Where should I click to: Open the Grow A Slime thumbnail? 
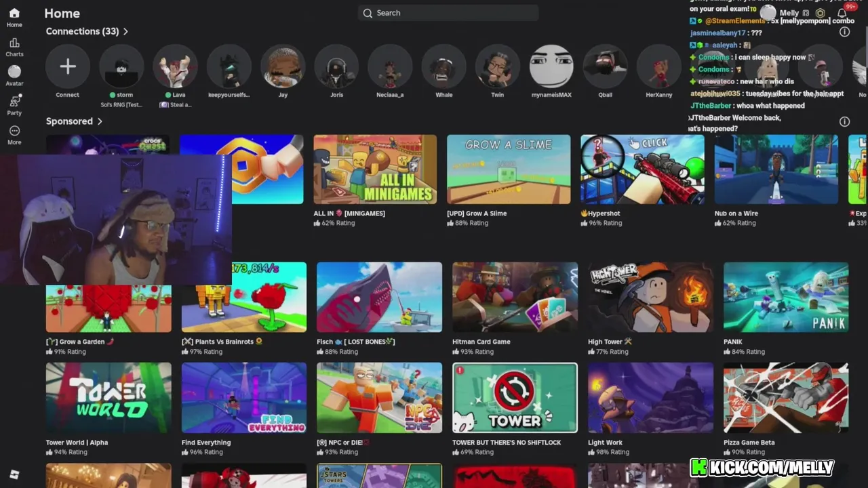click(509, 169)
